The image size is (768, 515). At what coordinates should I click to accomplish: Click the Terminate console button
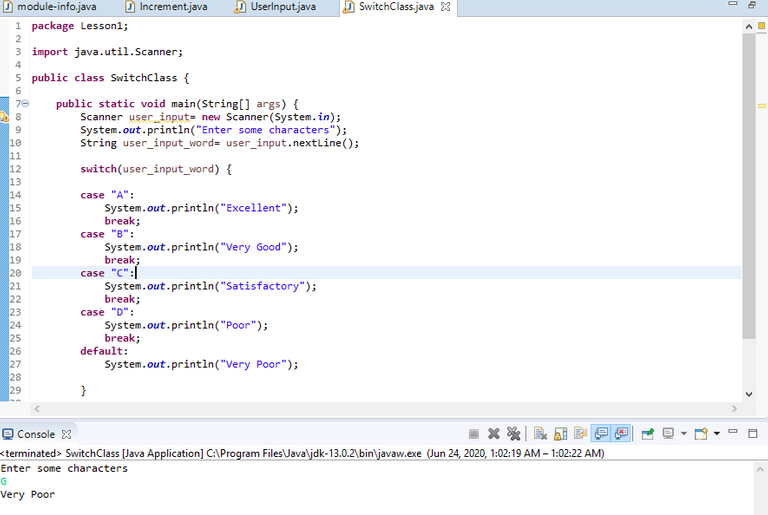click(474, 434)
